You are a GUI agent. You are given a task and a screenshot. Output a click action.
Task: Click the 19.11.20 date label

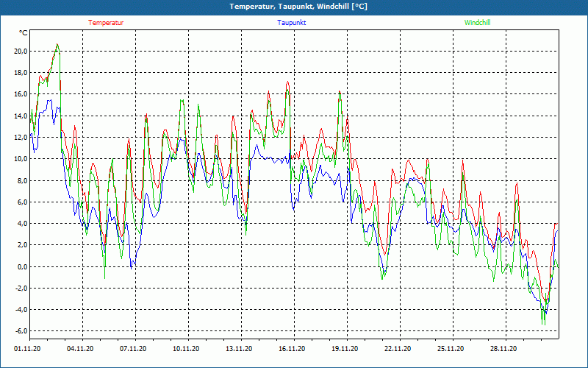point(345,348)
